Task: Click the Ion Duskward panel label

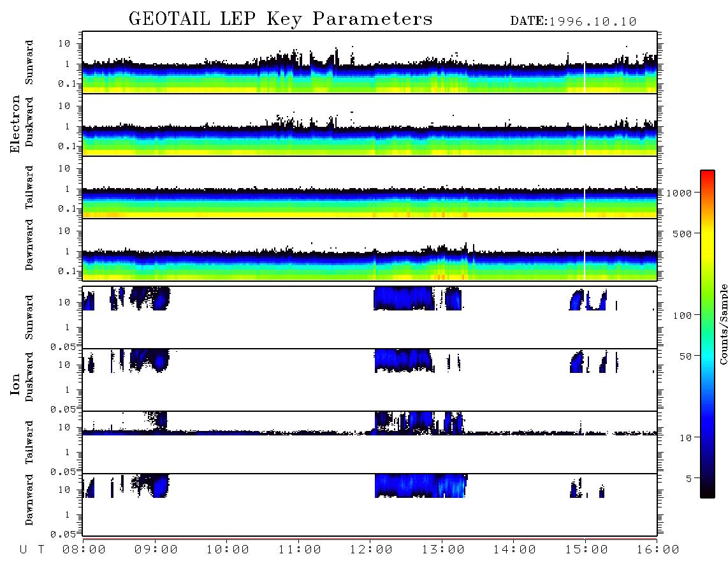Action: 29,377
